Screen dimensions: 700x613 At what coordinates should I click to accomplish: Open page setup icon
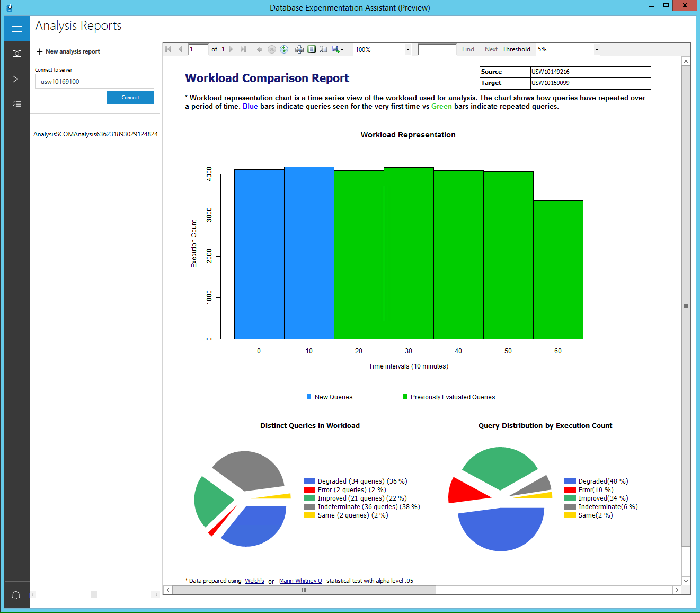[323, 49]
